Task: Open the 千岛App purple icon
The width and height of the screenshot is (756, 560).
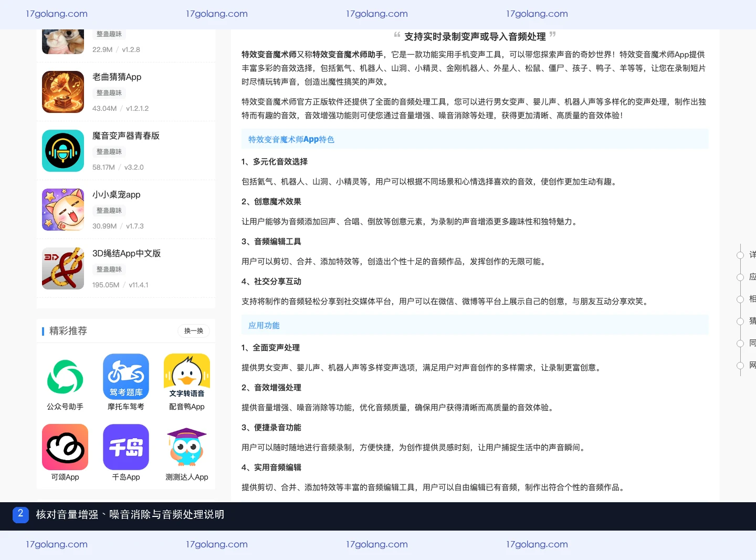Action: pos(126,447)
